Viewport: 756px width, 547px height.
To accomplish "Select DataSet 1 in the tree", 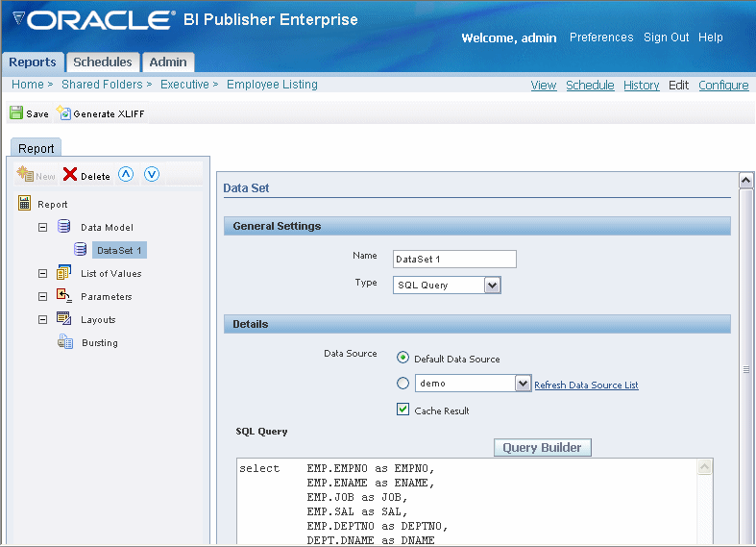I will tap(119, 250).
